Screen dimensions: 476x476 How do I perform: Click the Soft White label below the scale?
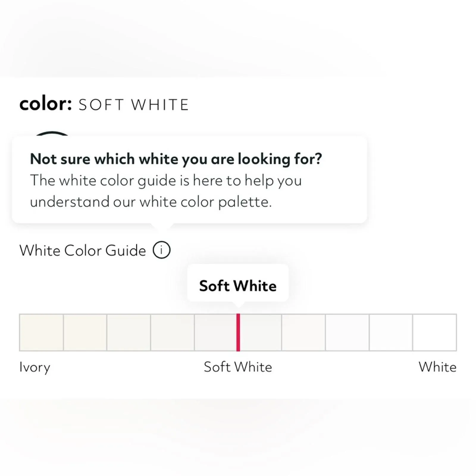tap(238, 367)
